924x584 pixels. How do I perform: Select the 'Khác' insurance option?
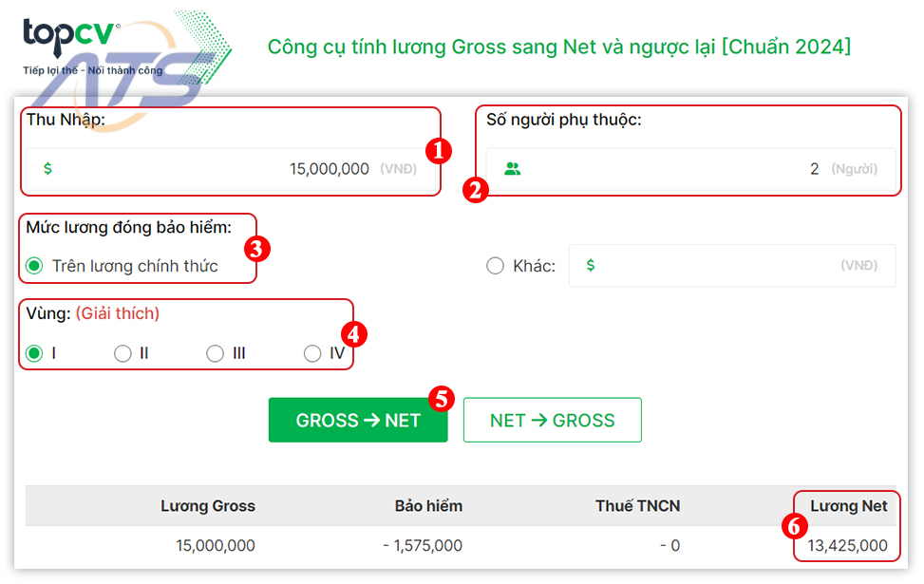coord(495,266)
